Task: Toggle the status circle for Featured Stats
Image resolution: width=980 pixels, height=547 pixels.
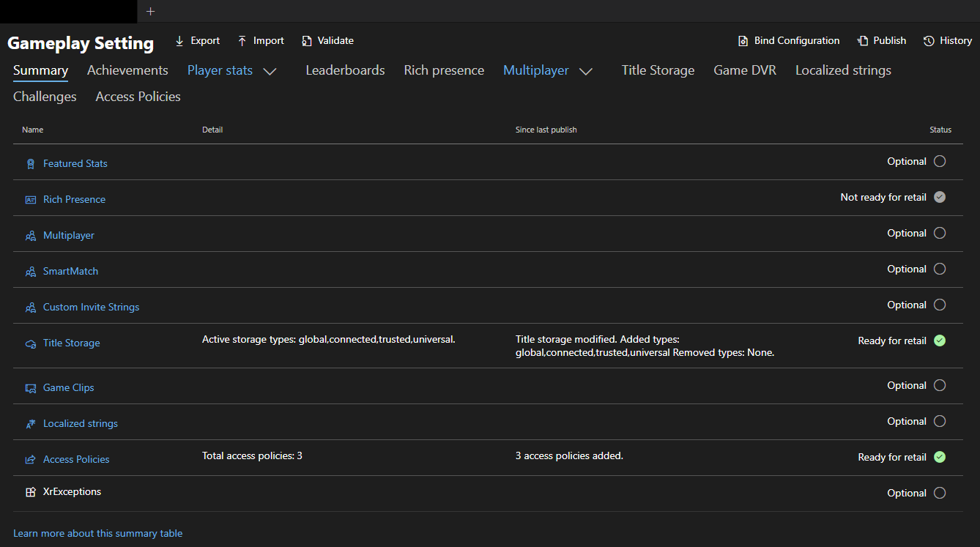Action: pyautogui.click(x=940, y=160)
